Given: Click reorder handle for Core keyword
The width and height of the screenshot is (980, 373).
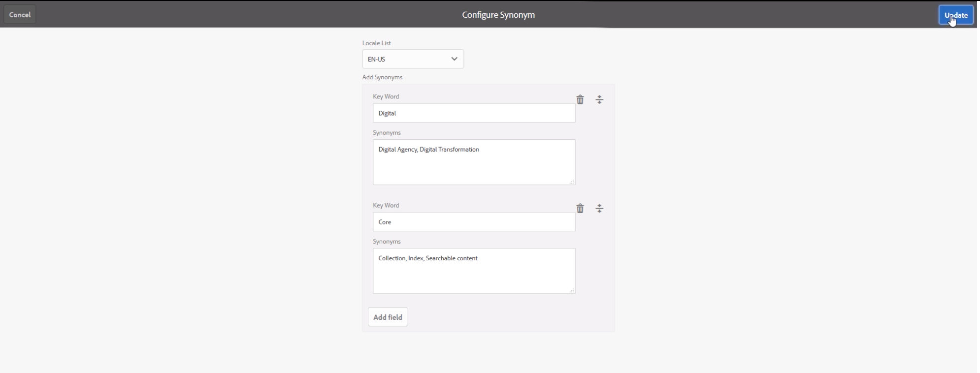Looking at the screenshot, I should pyautogui.click(x=599, y=209).
